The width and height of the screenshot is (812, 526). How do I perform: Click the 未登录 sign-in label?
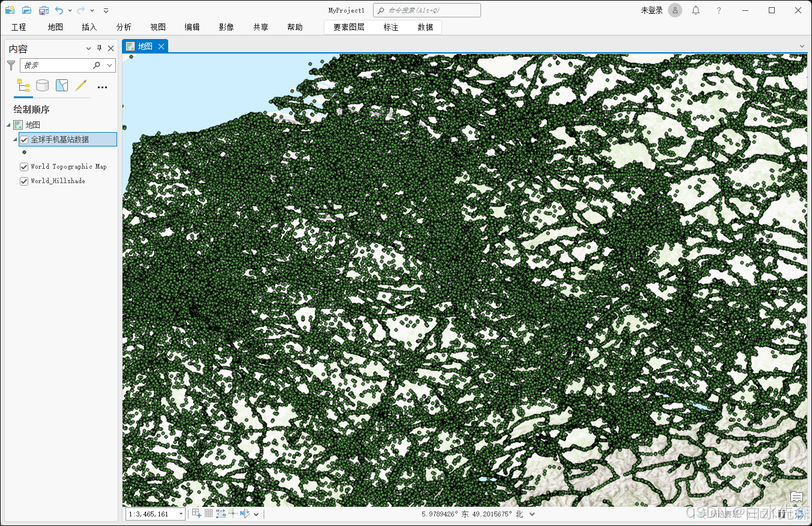coord(652,10)
